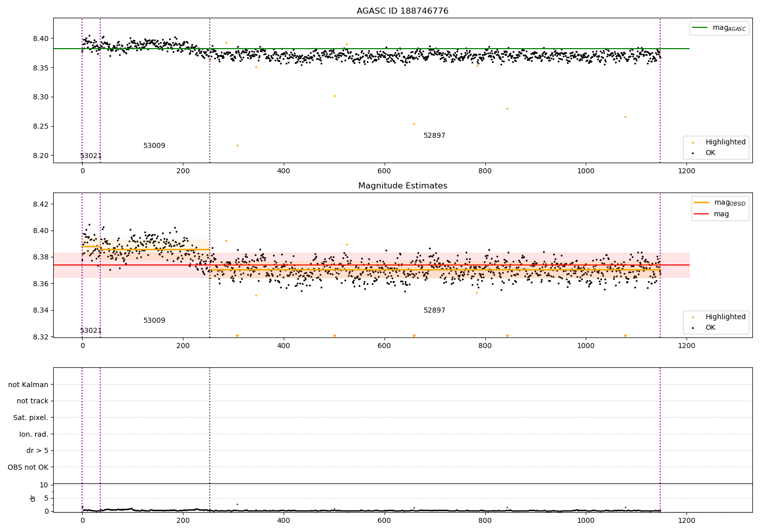Screen dimensions: 760x532
Task: Click the '53021' label in the top plot
Action: pos(91,156)
